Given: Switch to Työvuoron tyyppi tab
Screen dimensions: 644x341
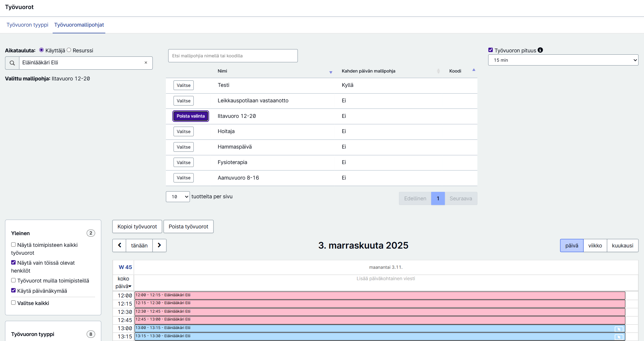Looking at the screenshot, I should [27, 25].
